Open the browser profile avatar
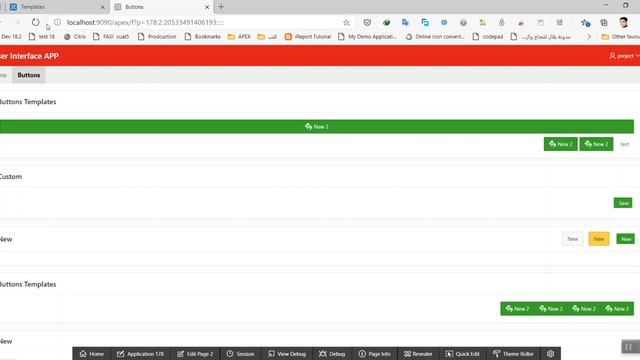 pyautogui.click(x=623, y=22)
